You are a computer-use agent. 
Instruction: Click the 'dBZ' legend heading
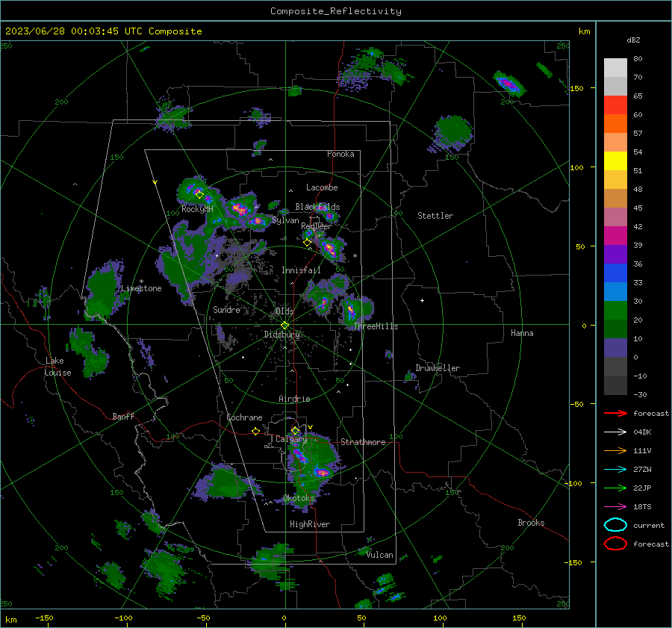tap(633, 40)
